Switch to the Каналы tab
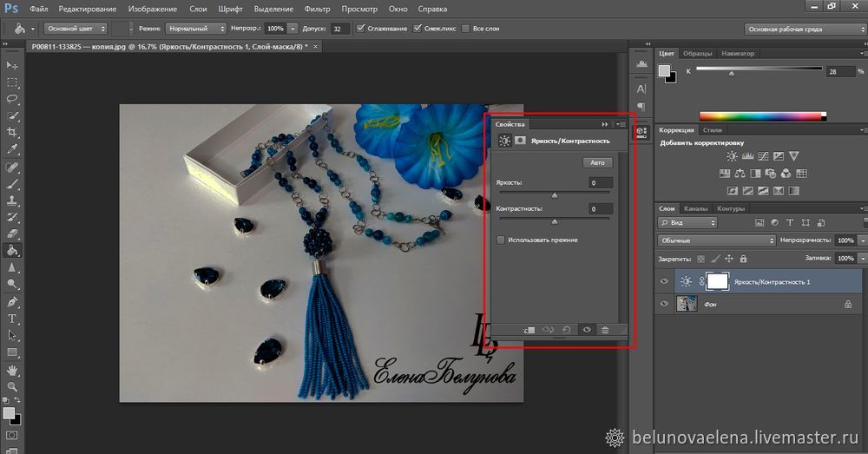 click(x=696, y=208)
